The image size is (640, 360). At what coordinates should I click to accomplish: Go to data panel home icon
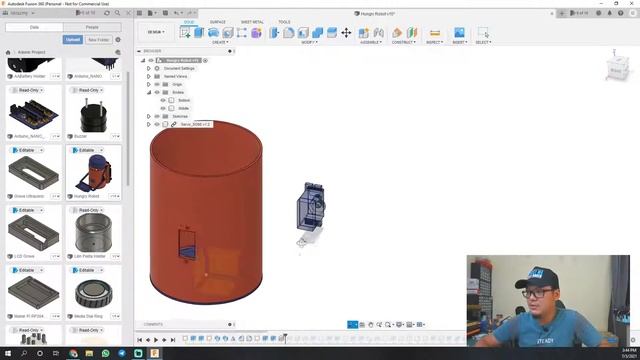coord(8,52)
